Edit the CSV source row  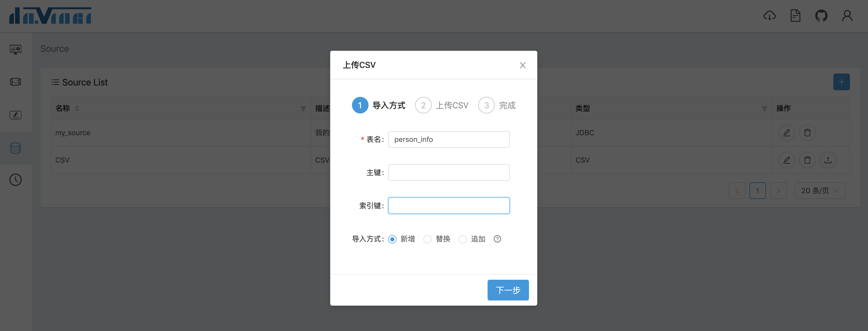tap(786, 160)
